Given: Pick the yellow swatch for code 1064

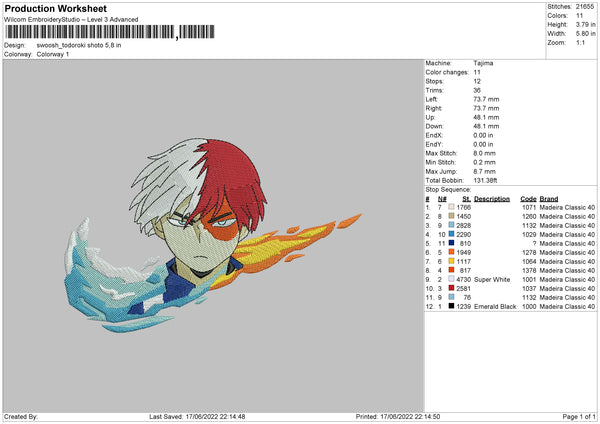Looking at the screenshot, I should click(451, 261).
